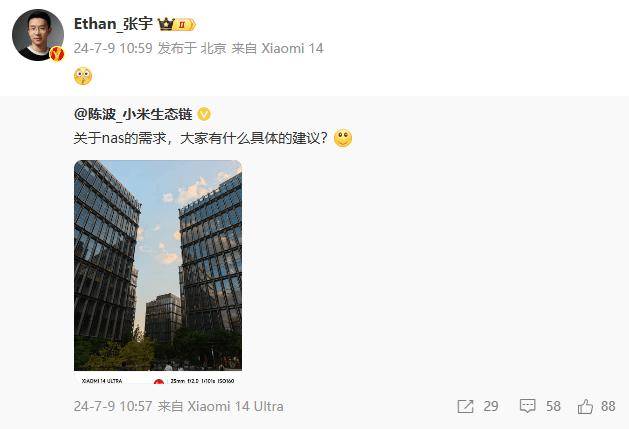The height and width of the screenshot is (429, 629).
Task: Click the gold V verification badge on avatar
Action: [57, 53]
